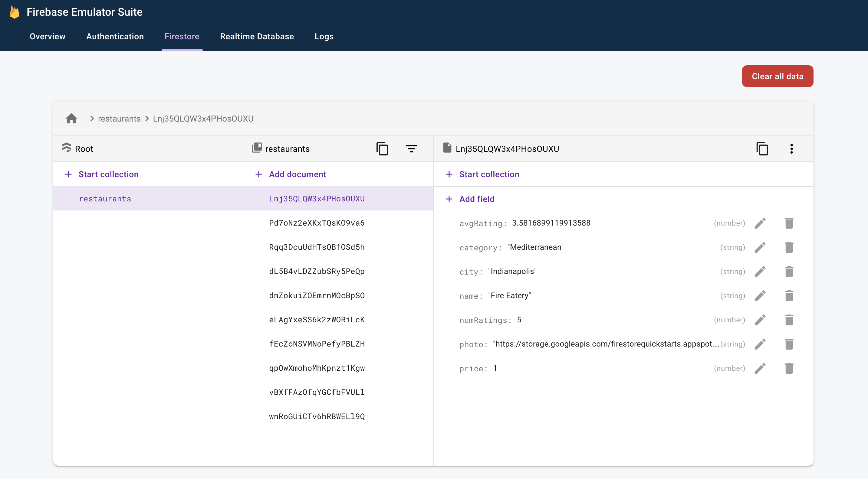Scroll down in restaurants documents list
This screenshot has width=868, height=479.
coord(338,442)
